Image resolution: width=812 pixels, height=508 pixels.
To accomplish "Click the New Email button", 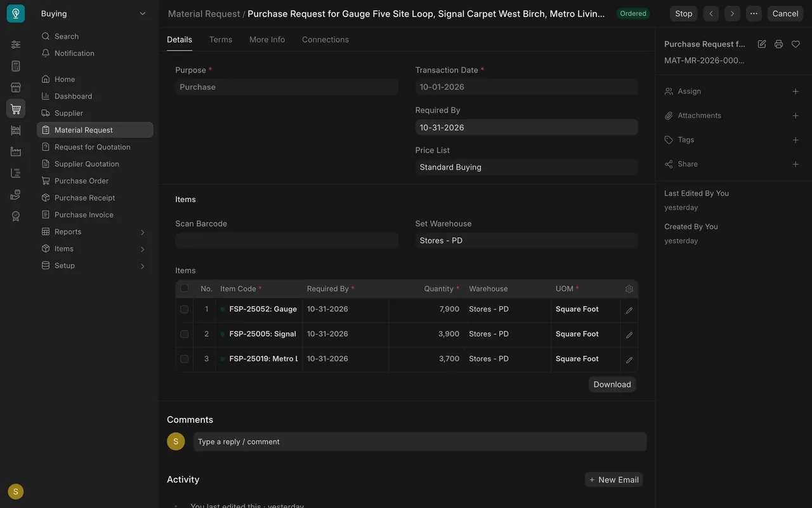I will click(x=613, y=479).
